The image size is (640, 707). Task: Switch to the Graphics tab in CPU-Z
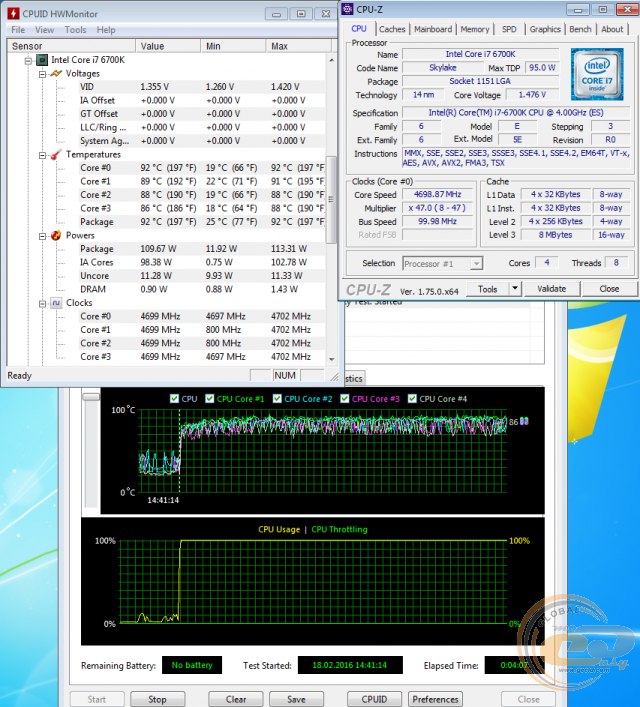pyautogui.click(x=545, y=29)
